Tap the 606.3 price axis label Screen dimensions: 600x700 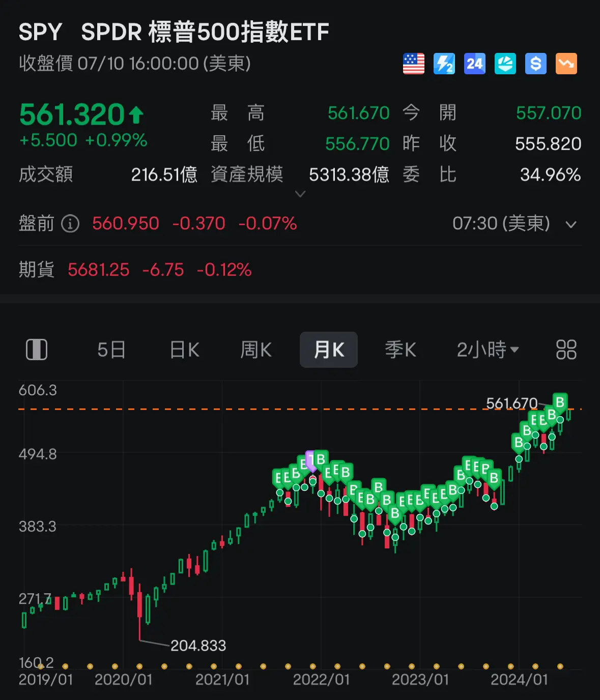pyautogui.click(x=38, y=390)
